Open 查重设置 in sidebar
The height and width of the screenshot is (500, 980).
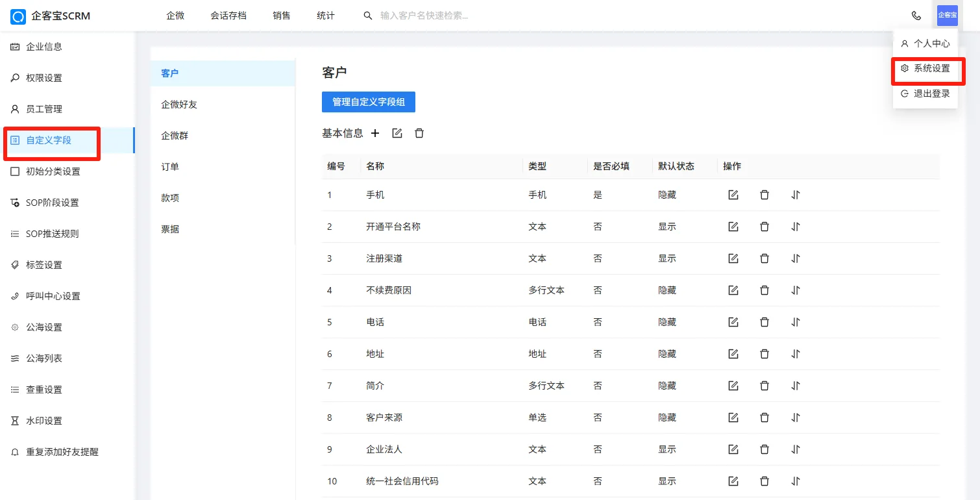(x=67, y=390)
